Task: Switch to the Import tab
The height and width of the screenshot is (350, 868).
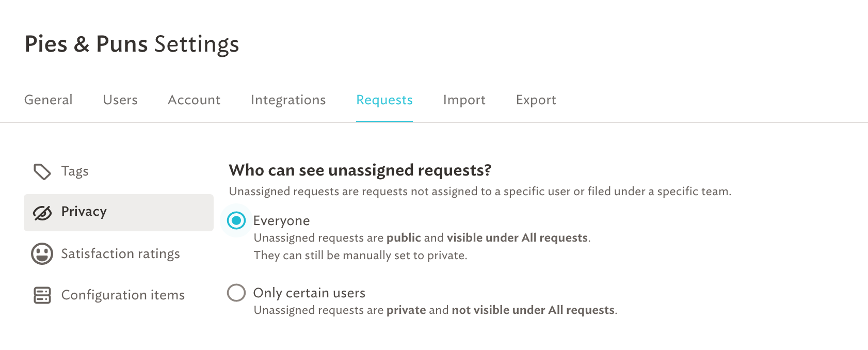Action: point(464,100)
